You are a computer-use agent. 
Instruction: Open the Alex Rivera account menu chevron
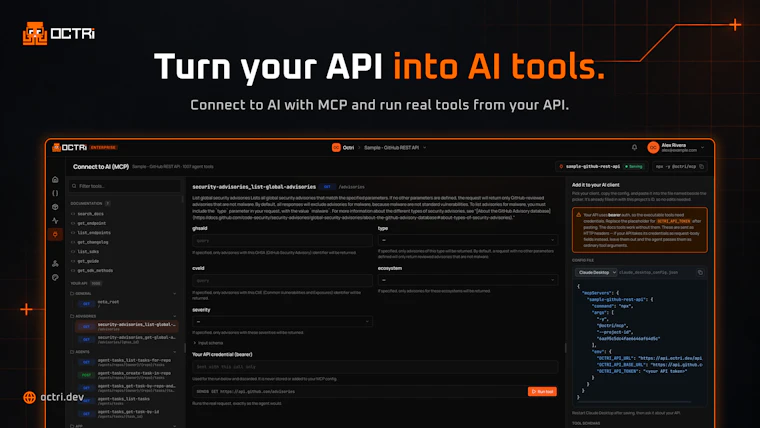pos(702,147)
